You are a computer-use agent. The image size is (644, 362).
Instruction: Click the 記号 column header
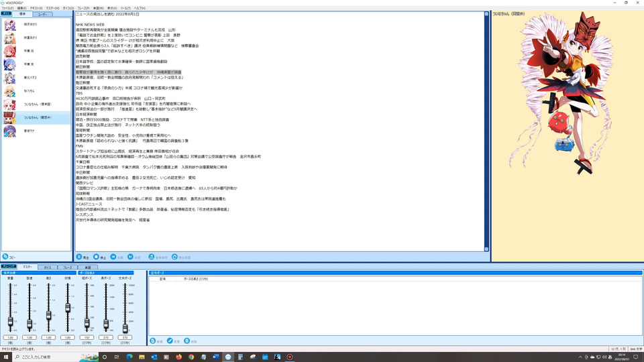(x=162, y=279)
